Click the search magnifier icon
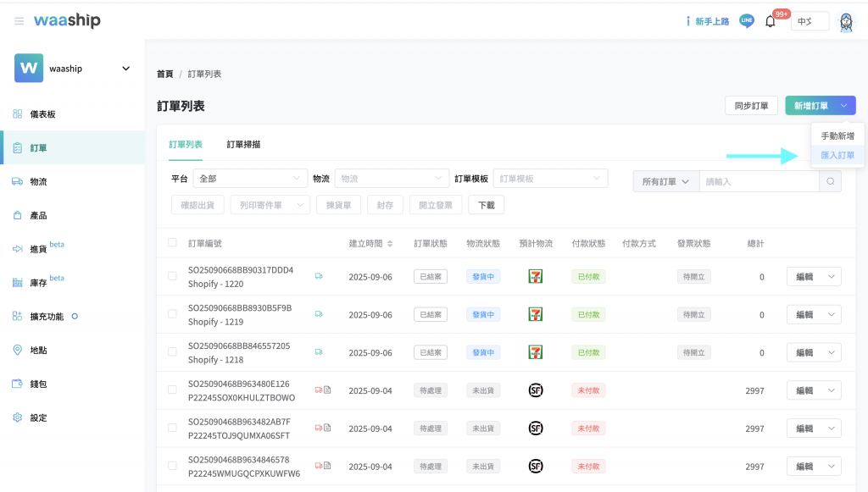Image resolution: width=868 pixels, height=492 pixels. [830, 181]
